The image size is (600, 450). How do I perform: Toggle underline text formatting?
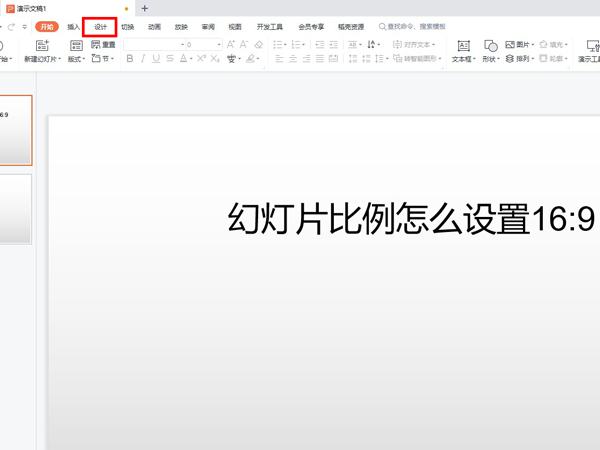click(x=156, y=59)
